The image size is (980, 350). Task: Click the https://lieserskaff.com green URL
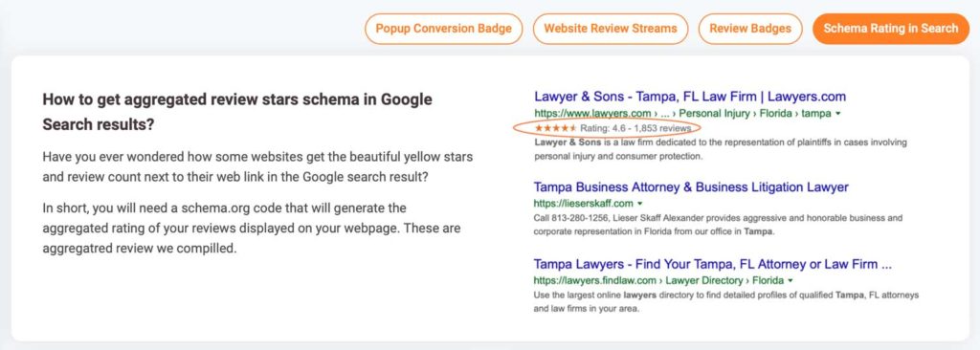click(584, 204)
